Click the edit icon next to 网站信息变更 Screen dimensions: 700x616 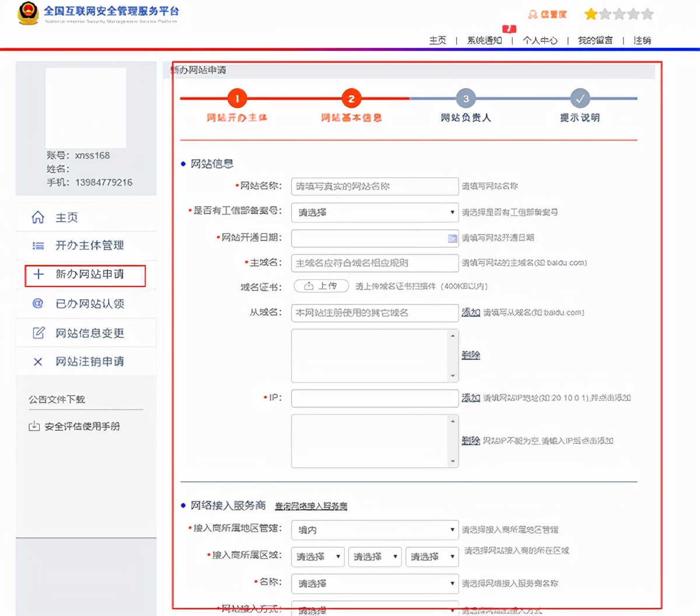(x=37, y=332)
